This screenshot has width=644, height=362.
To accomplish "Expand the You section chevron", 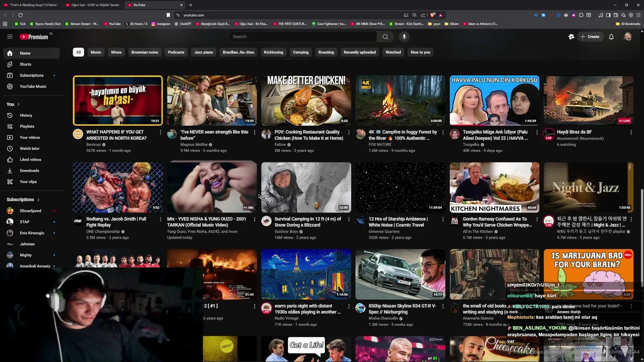I will [19, 105].
